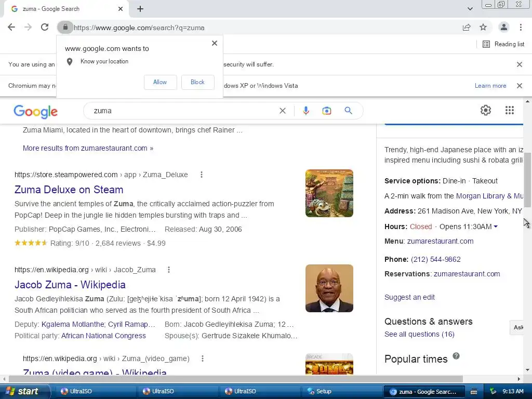The image size is (532, 399).
Task: Click the Jacob Zuma portrait thumbnail
Action: click(x=329, y=288)
